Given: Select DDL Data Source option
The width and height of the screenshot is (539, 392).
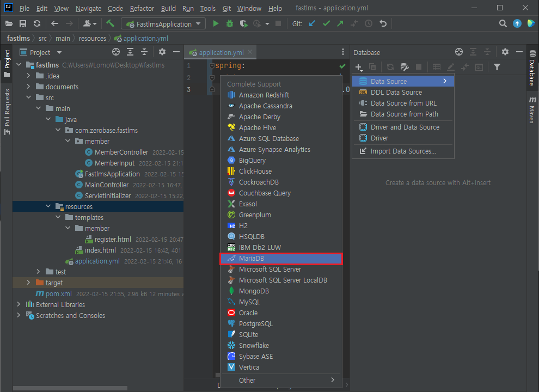Looking at the screenshot, I should [403, 93].
